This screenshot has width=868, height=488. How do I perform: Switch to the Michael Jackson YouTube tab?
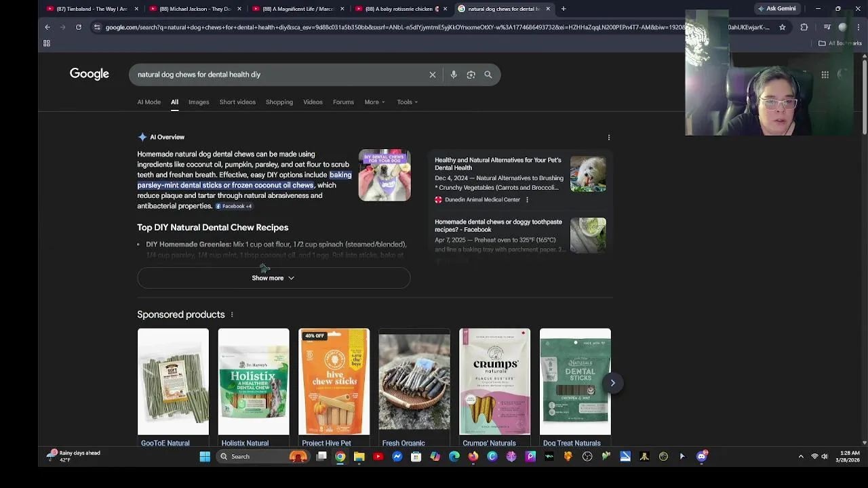tap(195, 9)
